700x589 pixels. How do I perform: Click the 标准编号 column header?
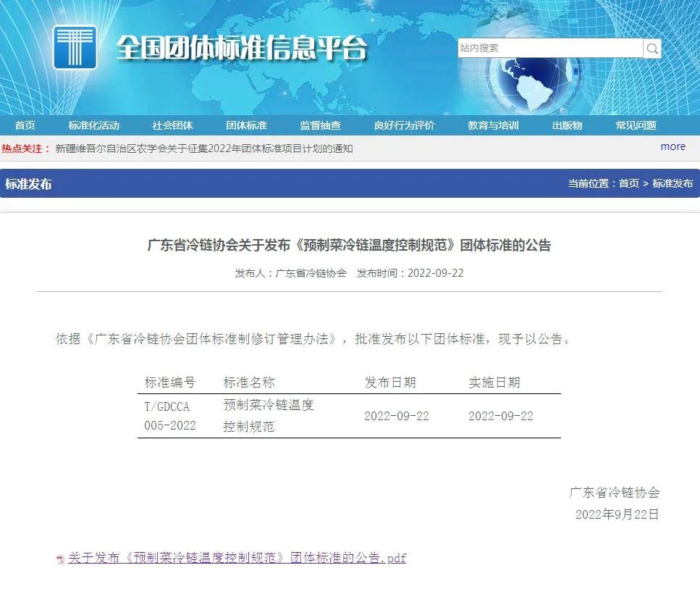coord(170,383)
